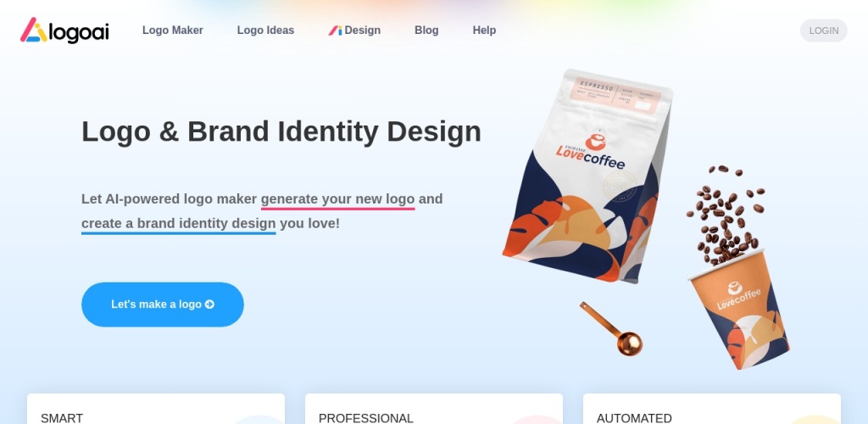Open the AUTOMATED feature card
The image size is (868, 424).
712,409
